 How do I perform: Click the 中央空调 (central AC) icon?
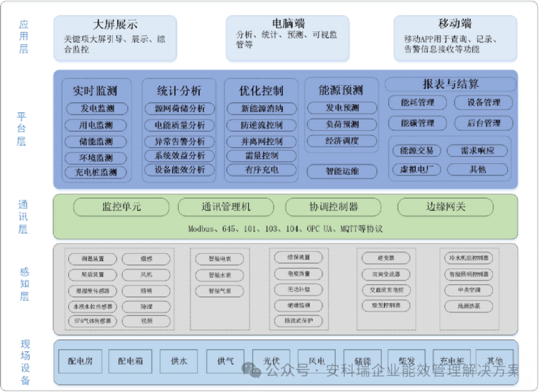468,290
